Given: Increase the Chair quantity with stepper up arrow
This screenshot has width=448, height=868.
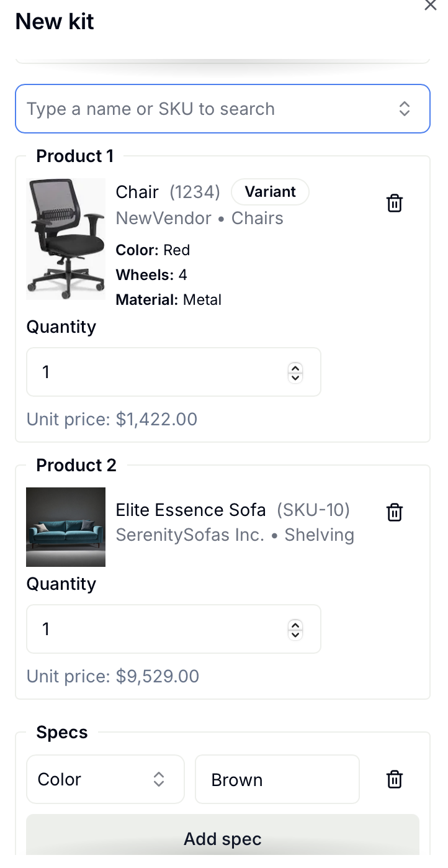Looking at the screenshot, I should 295,368.
